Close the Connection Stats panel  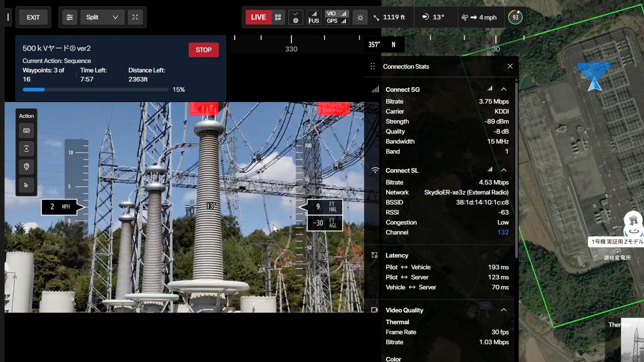click(x=510, y=66)
